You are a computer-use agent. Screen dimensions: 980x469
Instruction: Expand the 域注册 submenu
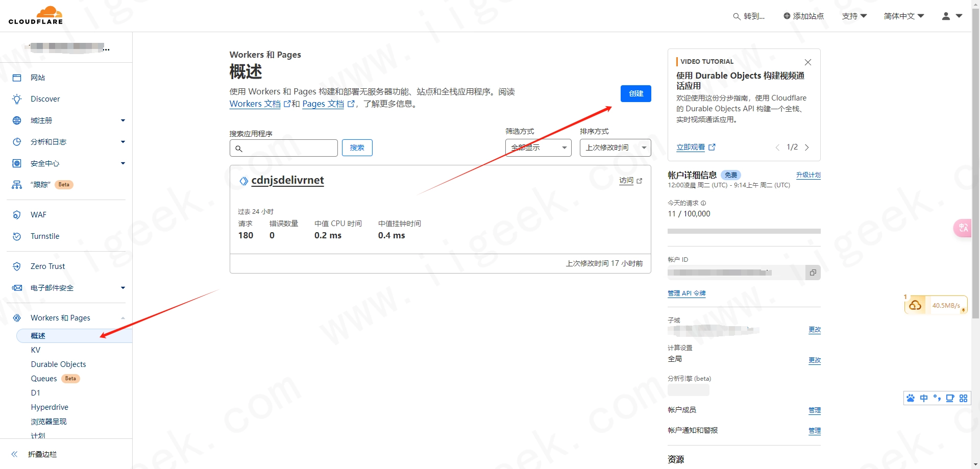coord(123,120)
